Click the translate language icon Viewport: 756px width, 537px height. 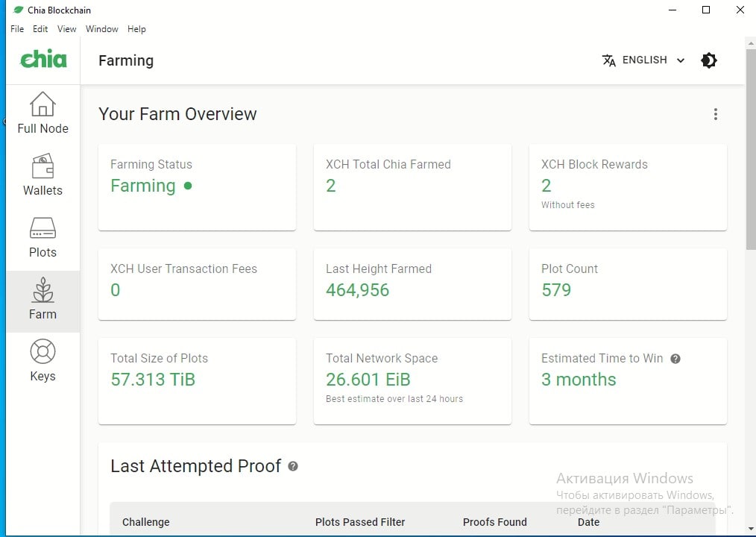(x=609, y=60)
